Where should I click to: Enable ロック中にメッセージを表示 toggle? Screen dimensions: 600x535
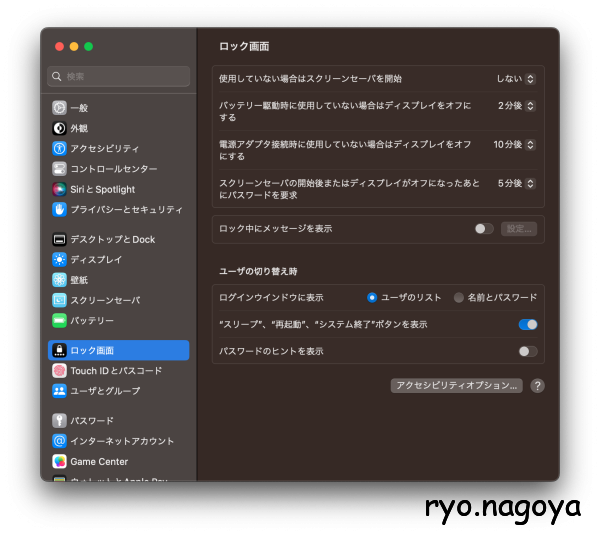[x=484, y=229]
